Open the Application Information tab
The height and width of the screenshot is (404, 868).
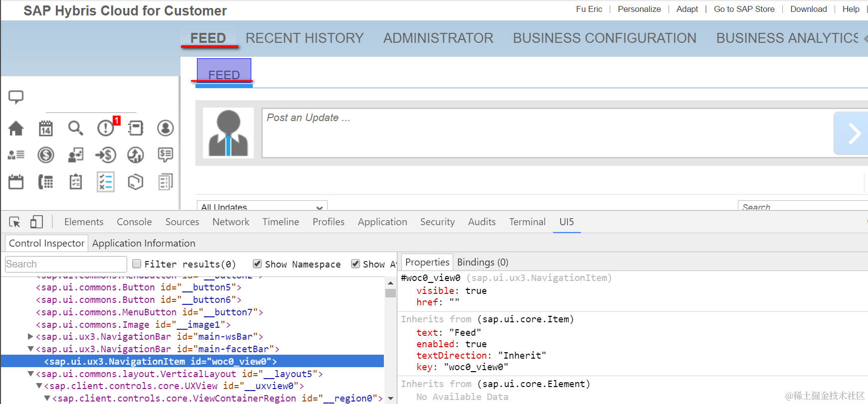pyautogui.click(x=144, y=243)
